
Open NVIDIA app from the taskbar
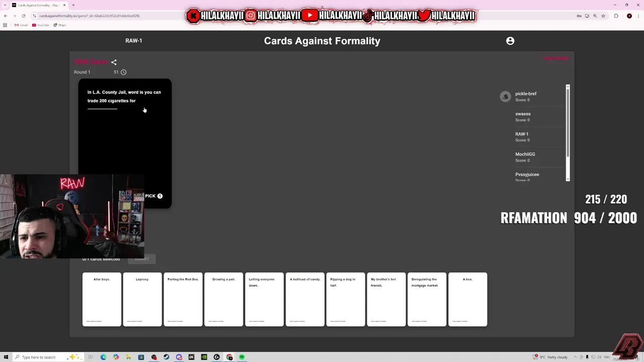click(x=204, y=357)
